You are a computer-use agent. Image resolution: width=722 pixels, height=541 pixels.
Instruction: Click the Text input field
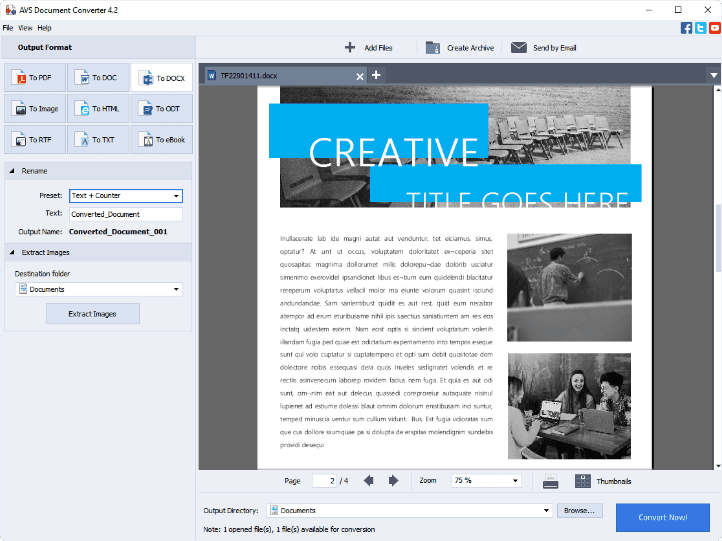[125, 214]
